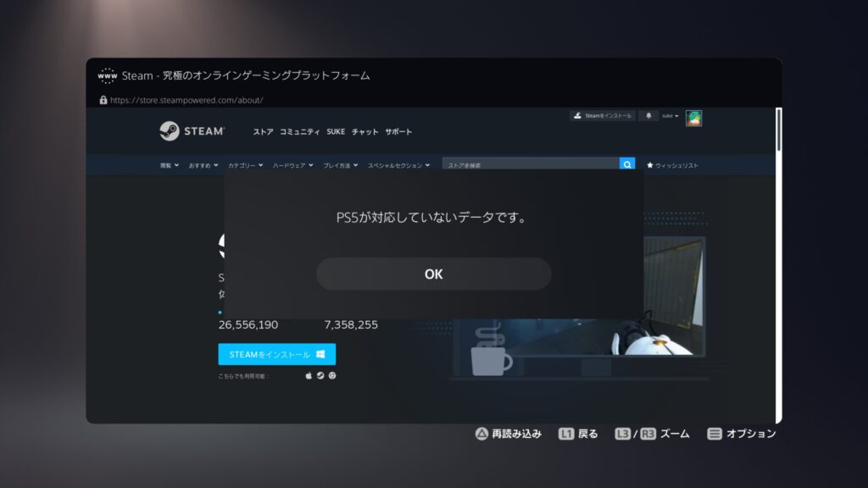Open the サポート menu item
The width and height of the screenshot is (868, 488).
click(x=398, y=131)
